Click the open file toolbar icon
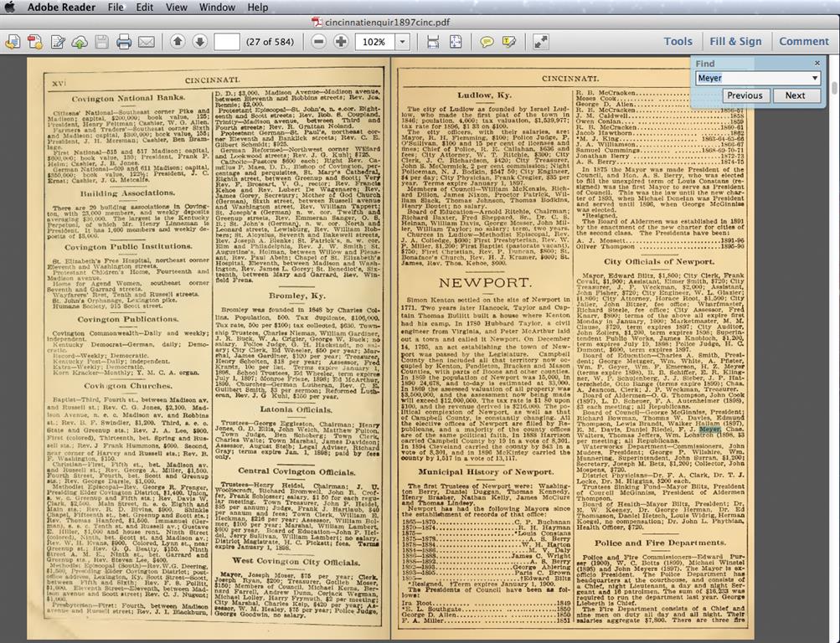 coord(13,41)
